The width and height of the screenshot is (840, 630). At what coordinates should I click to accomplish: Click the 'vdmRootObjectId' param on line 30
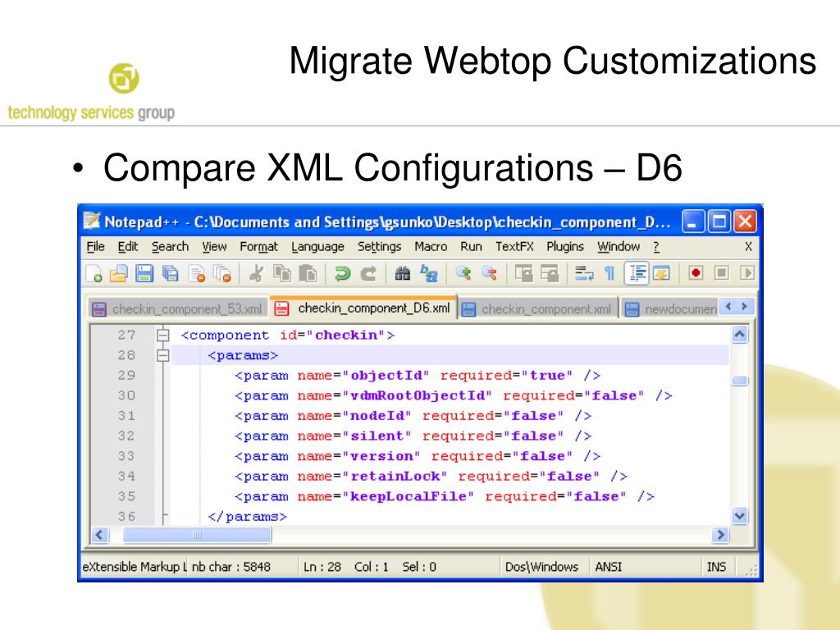point(453,396)
